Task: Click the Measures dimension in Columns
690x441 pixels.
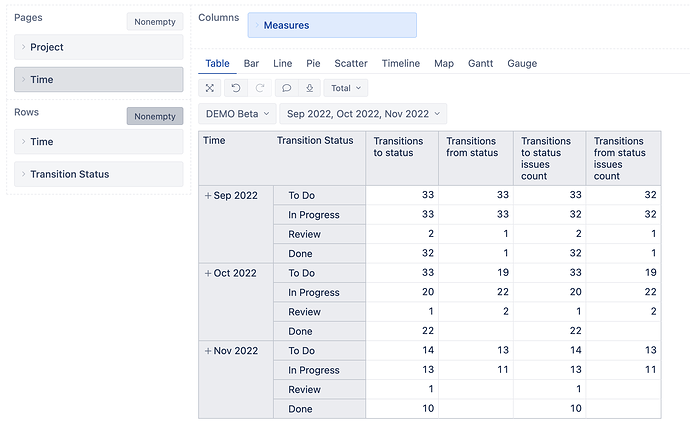Action: tap(332, 25)
